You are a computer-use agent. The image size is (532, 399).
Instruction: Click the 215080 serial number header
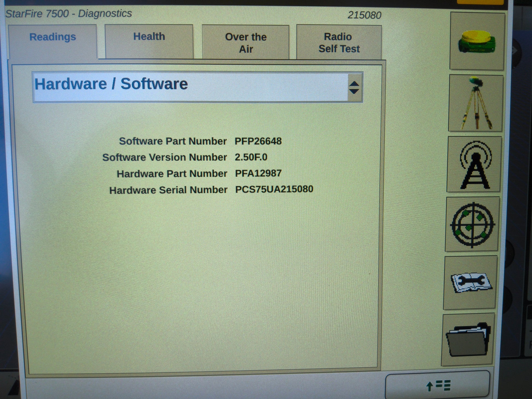364,15
